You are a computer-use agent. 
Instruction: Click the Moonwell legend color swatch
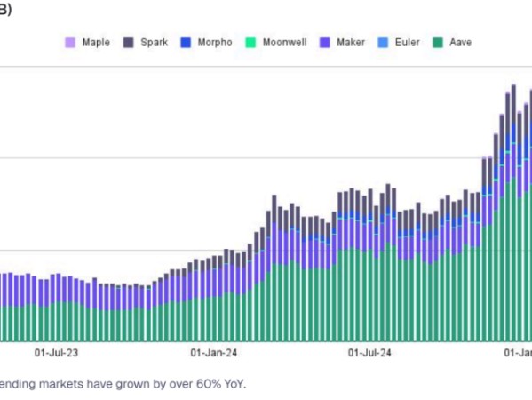(250, 43)
